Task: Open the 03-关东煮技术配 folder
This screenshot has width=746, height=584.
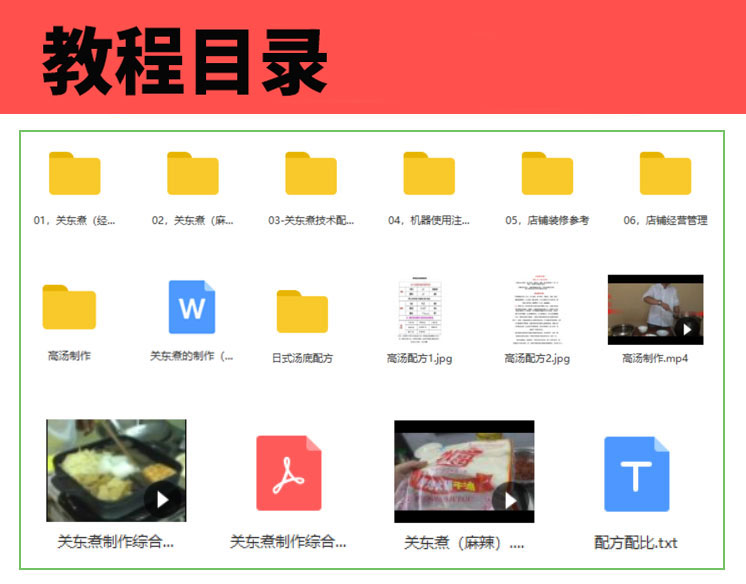Action: (311, 174)
